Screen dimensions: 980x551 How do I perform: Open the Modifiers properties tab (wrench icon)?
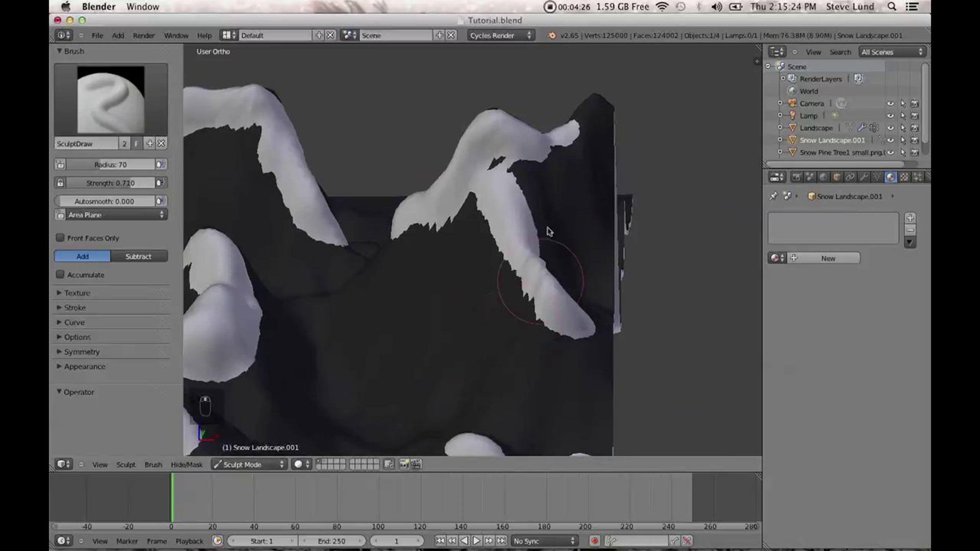[x=863, y=177]
